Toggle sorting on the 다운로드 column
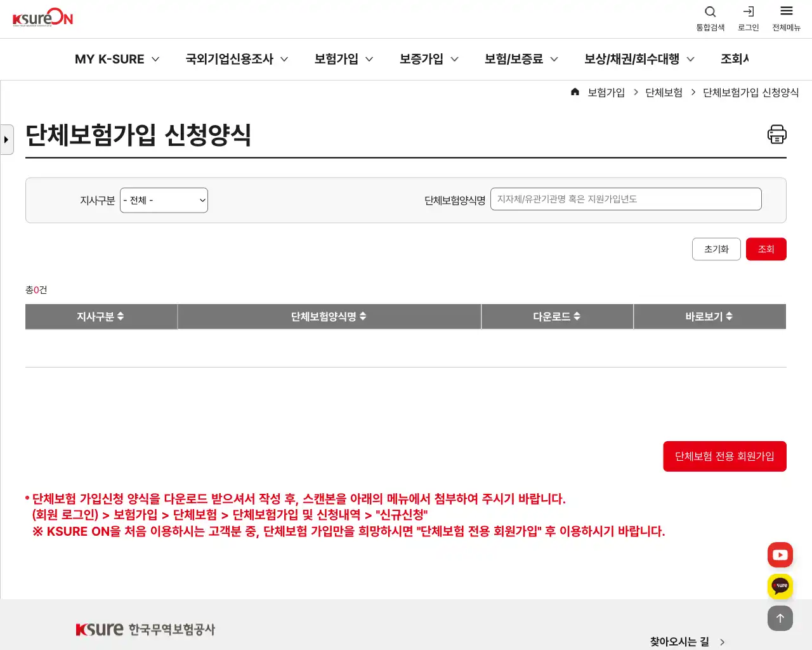 557,317
